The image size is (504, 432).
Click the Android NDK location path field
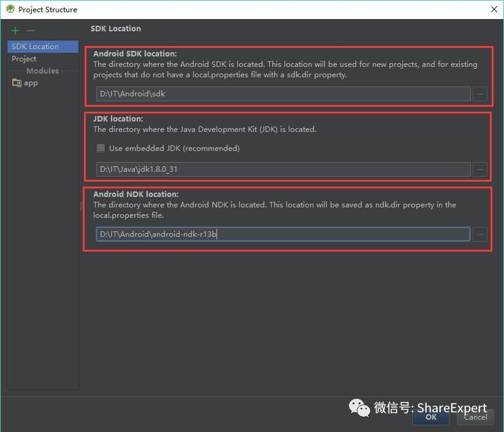283,234
